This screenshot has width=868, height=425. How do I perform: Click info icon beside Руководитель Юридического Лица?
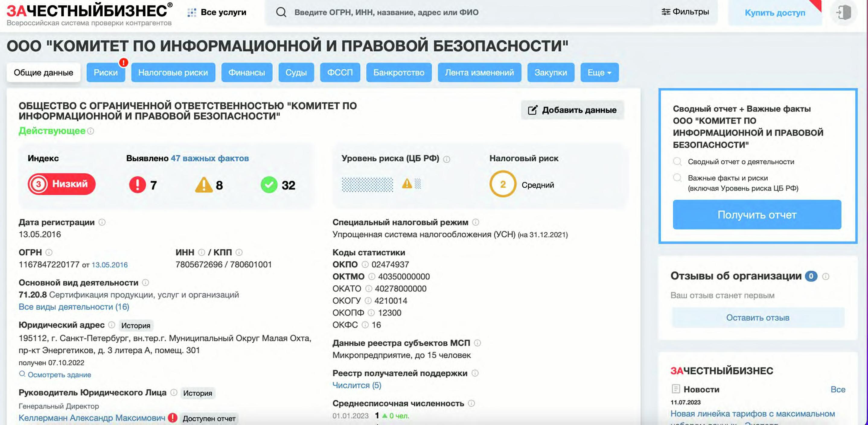point(174,392)
